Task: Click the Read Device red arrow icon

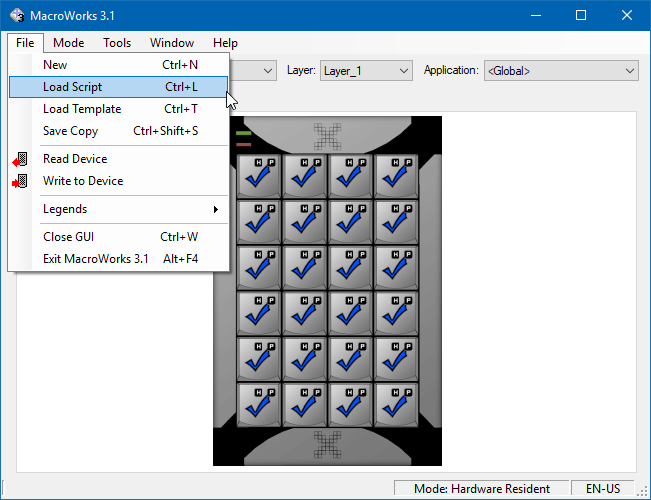Action: coord(20,159)
